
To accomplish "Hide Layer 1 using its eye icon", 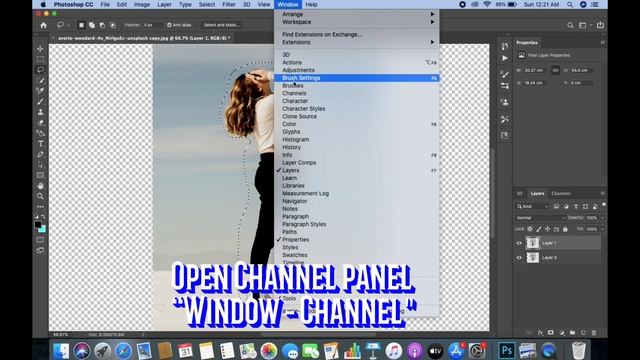I will 519,243.
